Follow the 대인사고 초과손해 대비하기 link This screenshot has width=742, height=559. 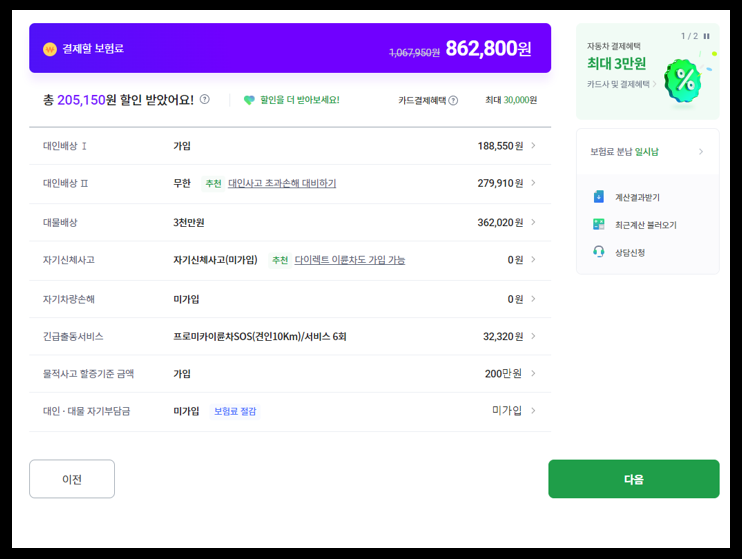tap(282, 183)
